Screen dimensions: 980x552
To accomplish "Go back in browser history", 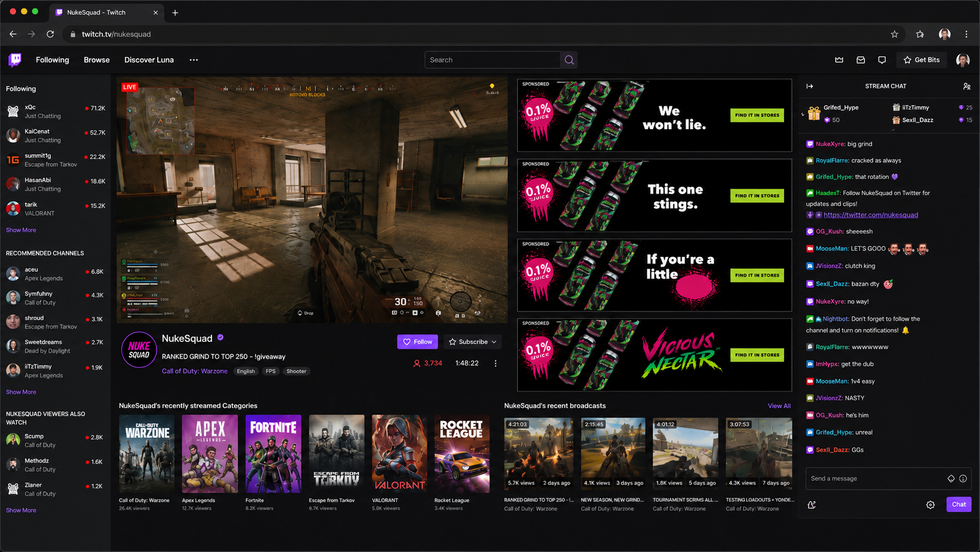I will (x=13, y=34).
